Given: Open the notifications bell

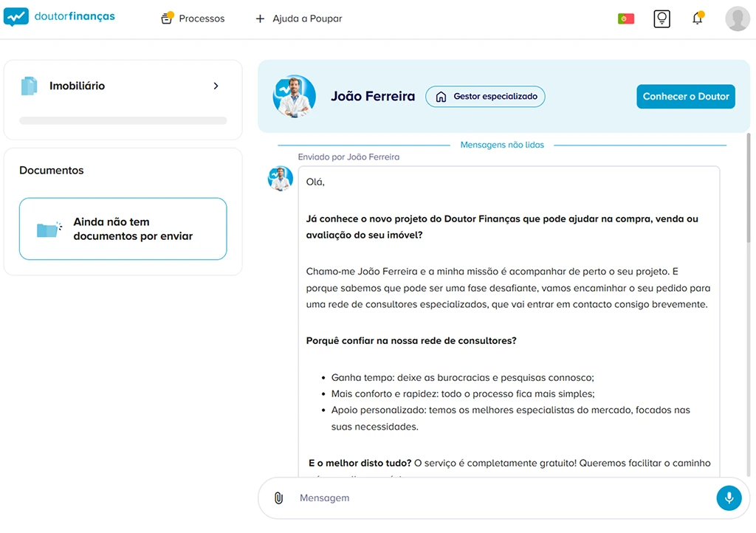Looking at the screenshot, I should click(697, 18).
